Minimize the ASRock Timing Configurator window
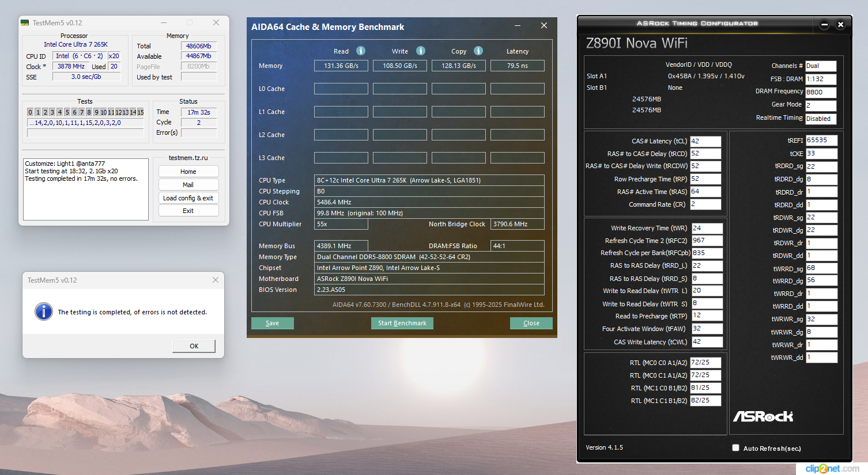The width and height of the screenshot is (868, 475). tap(824, 24)
